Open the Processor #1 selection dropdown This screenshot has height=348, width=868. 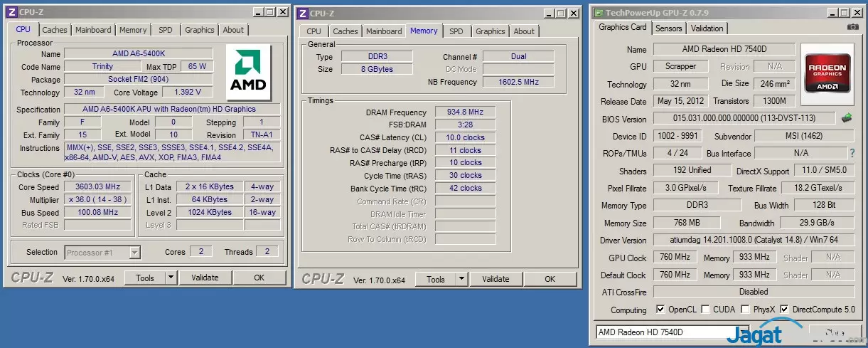tap(134, 252)
